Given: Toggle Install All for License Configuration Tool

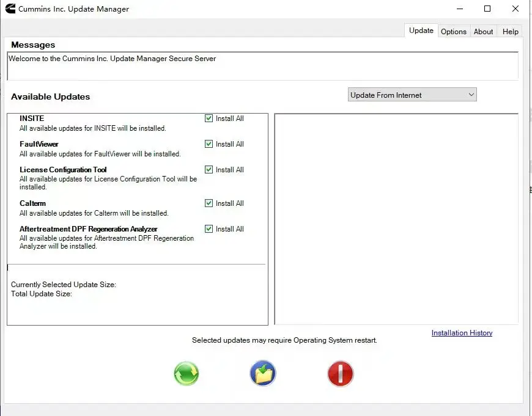Looking at the screenshot, I should pos(209,170).
